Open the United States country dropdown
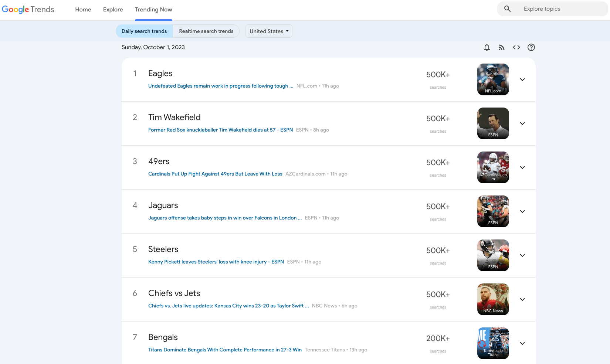The width and height of the screenshot is (610, 364). coord(269,31)
